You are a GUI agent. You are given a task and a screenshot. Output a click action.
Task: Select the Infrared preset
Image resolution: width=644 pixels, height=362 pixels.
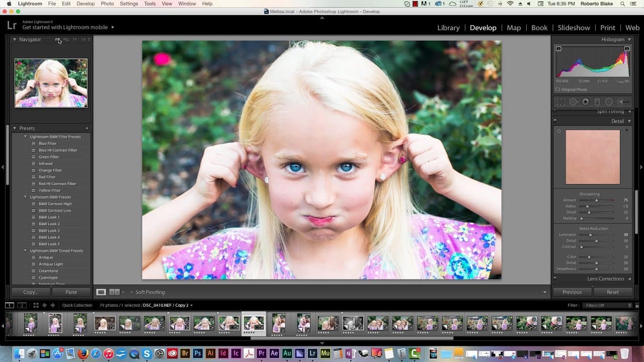pyautogui.click(x=45, y=163)
